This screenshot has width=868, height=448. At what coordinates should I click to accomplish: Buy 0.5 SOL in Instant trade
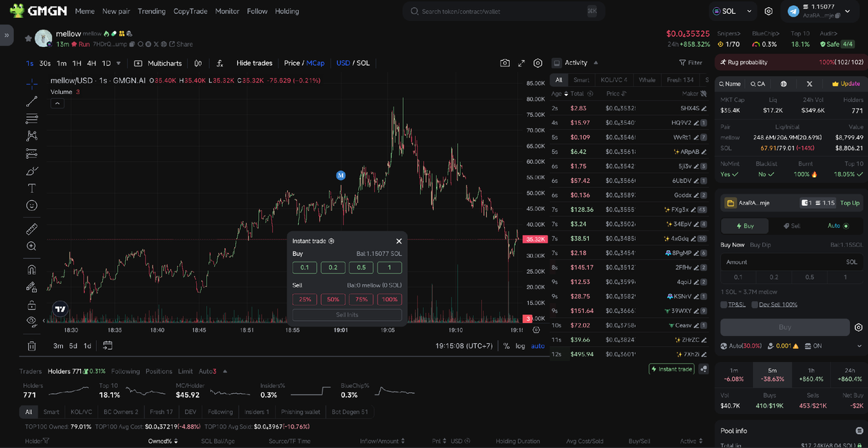coord(361,267)
